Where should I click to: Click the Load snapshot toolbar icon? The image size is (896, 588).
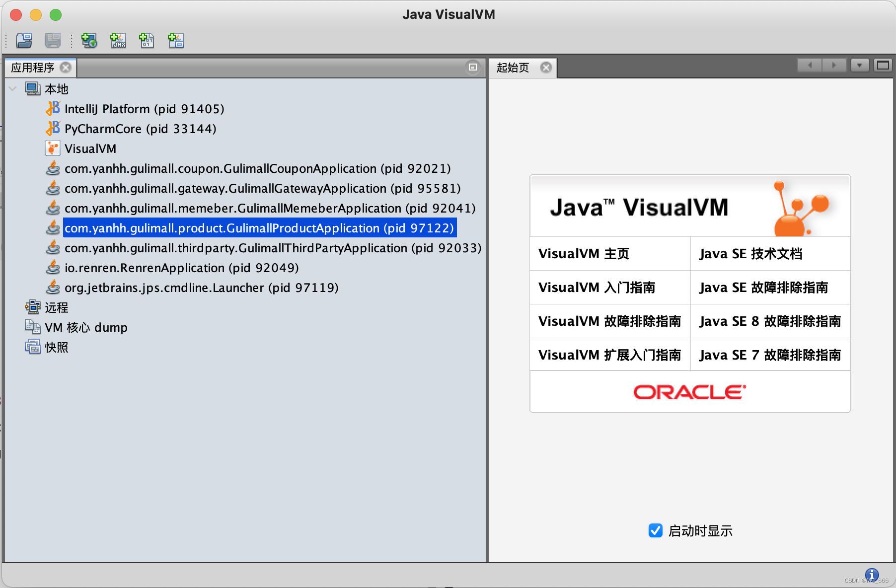(24, 40)
